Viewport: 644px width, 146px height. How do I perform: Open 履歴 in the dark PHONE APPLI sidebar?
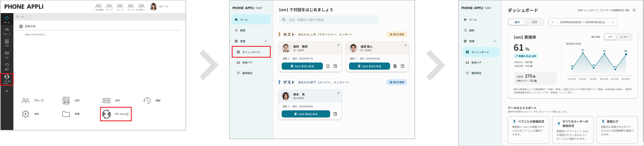7,66
